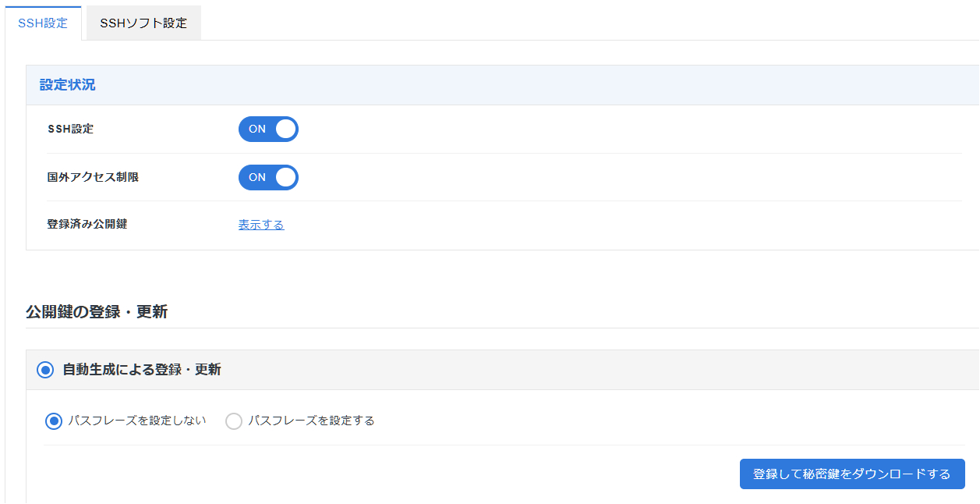980x504 pixels.
Task: Select パスフレーズを設定しない radio button
Action: [53, 420]
